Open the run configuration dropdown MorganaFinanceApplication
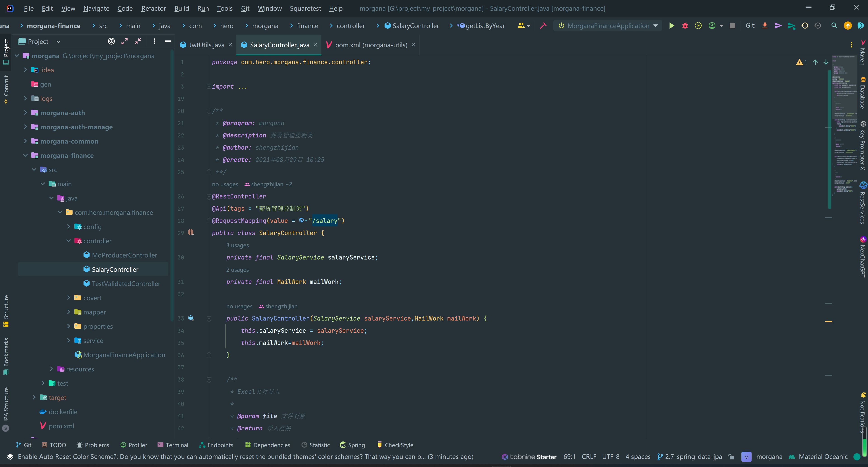868x467 pixels. (x=608, y=26)
